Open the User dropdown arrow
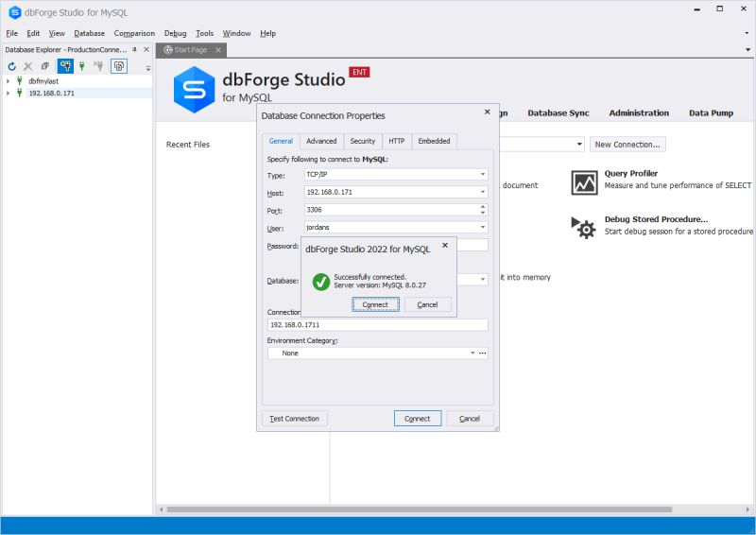 pos(482,227)
